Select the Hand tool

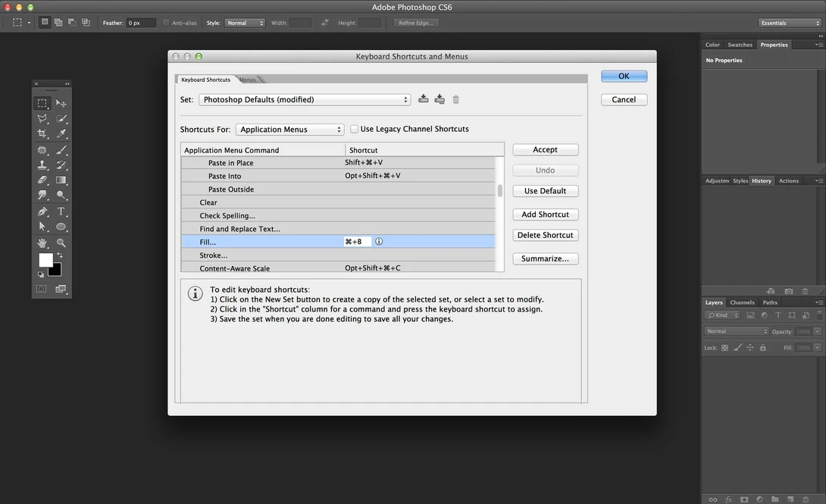[42, 243]
